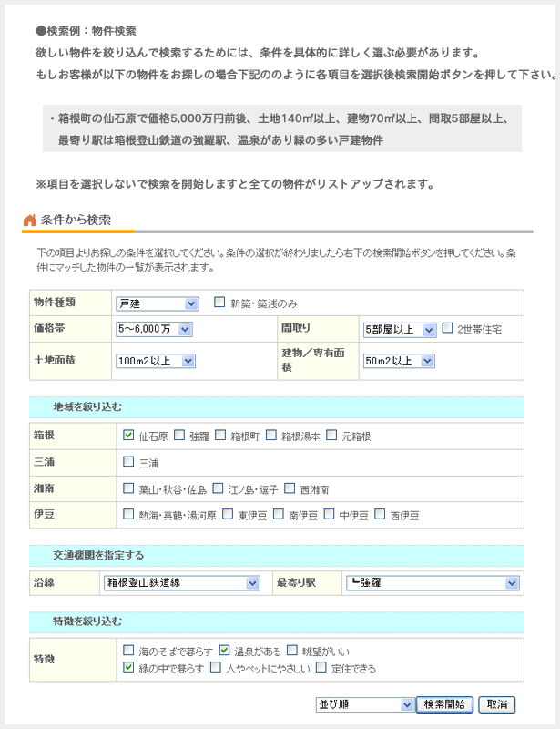Tick the 強羅 area checkbox
The image size is (560, 729).
tap(179, 436)
